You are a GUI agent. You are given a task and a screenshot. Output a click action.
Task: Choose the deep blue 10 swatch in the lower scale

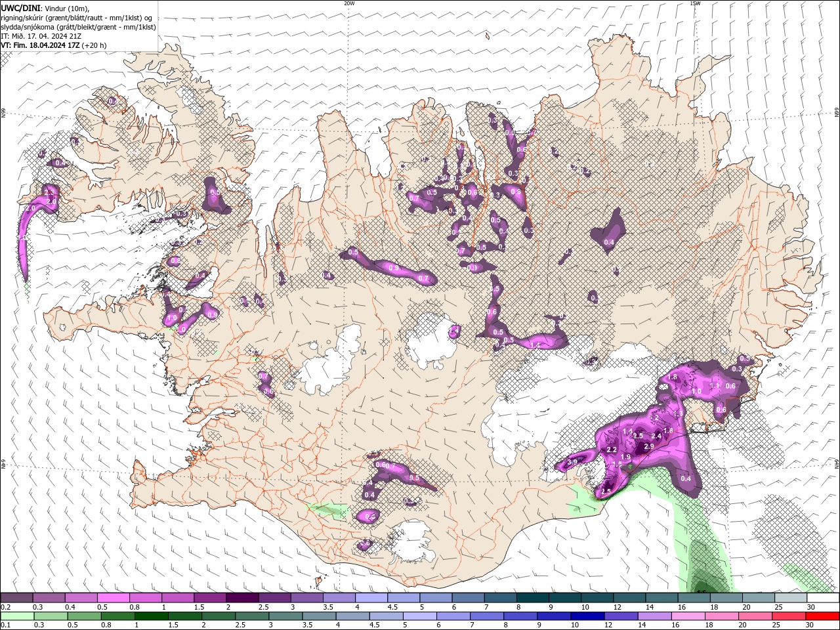point(587,616)
